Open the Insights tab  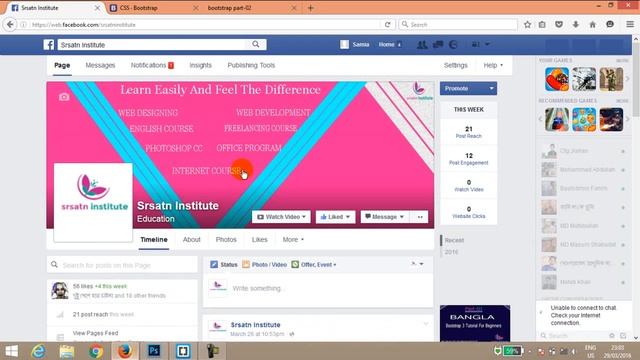200,65
